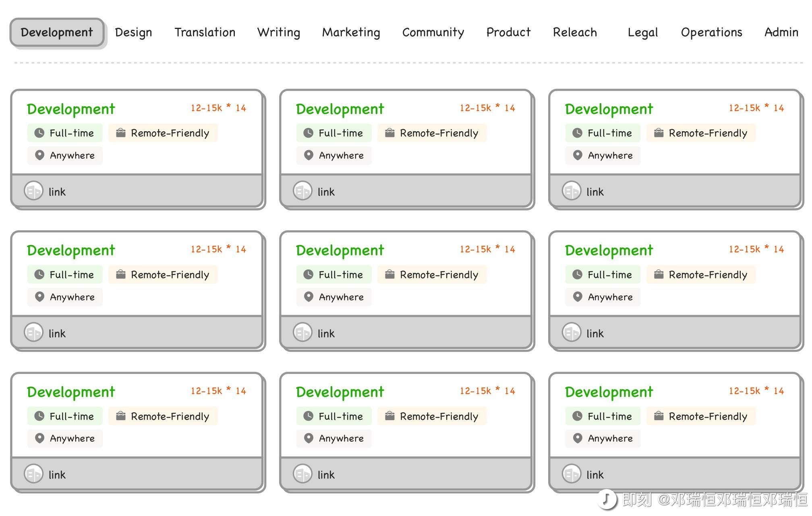Screen dimensions: 812x516
Task: Switch to the Design tab
Action: [133, 33]
